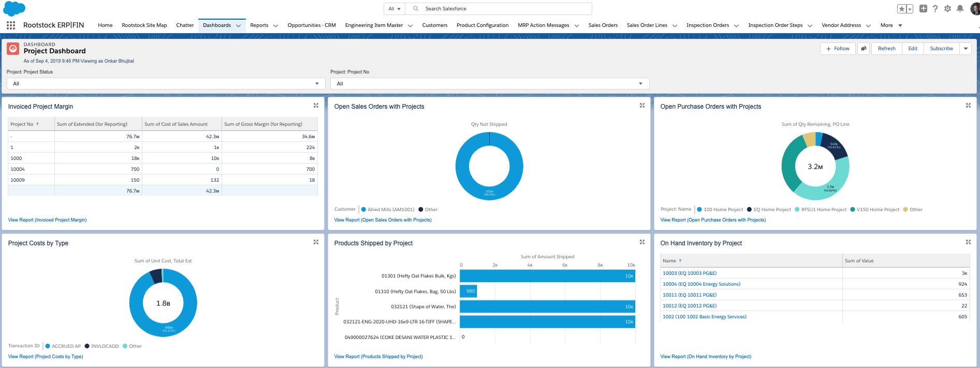Open View Report (Project Costs by Type)

coord(46,357)
